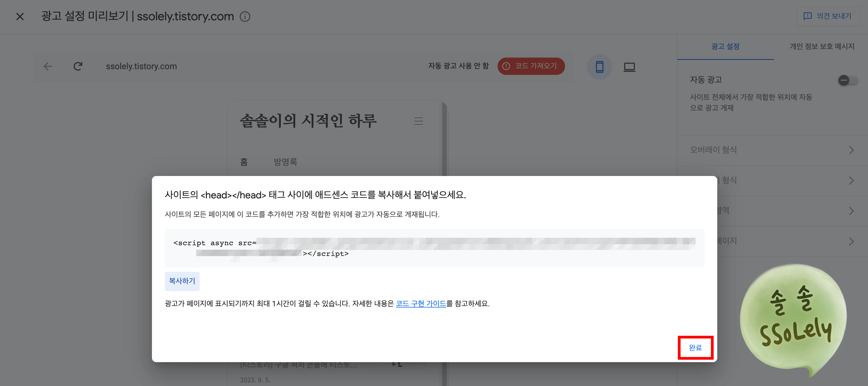This screenshot has width=868, height=386.
Task: Switch to desktop laptop preview
Action: (x=629, y=67)
